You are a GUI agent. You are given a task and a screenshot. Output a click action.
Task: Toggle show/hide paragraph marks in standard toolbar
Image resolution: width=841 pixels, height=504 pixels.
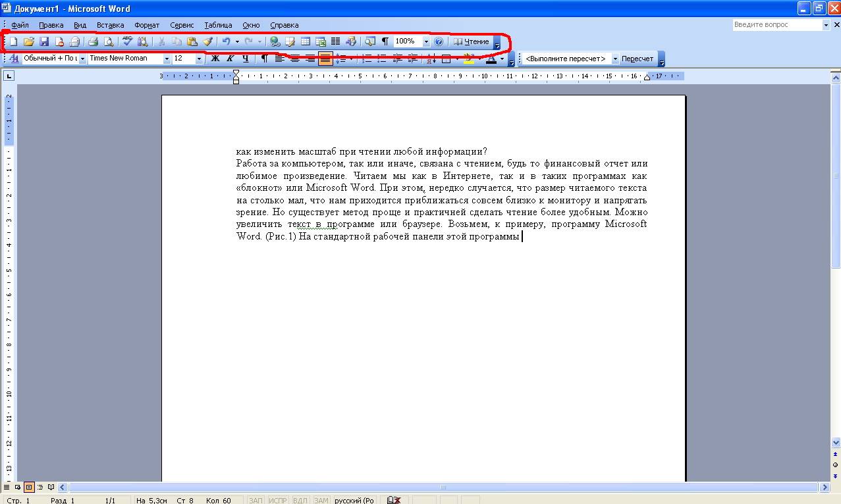(x=385, y=41)
